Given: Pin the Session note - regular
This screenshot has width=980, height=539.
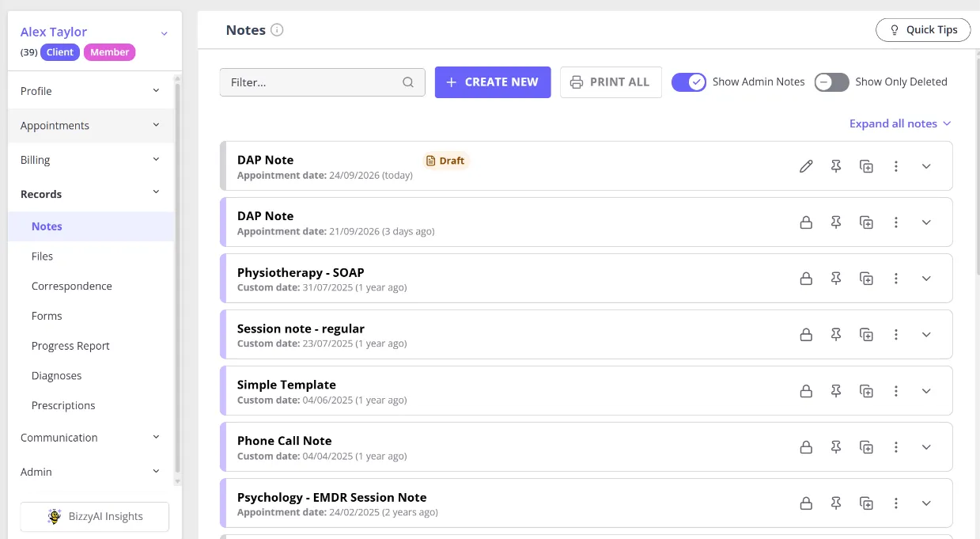Looking at the screenshot, I should tap(836, 335).
